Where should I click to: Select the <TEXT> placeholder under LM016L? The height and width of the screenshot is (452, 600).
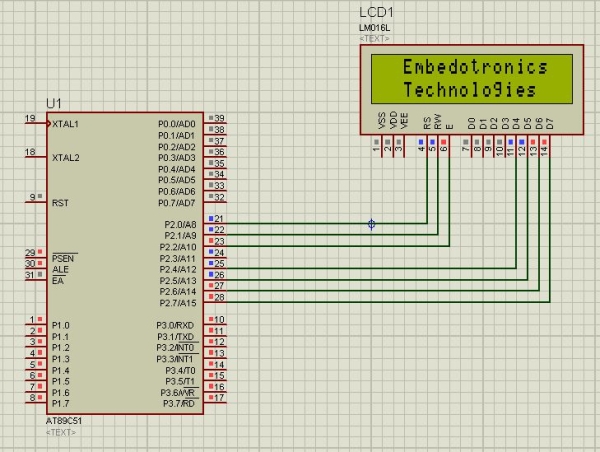(374, 39)
